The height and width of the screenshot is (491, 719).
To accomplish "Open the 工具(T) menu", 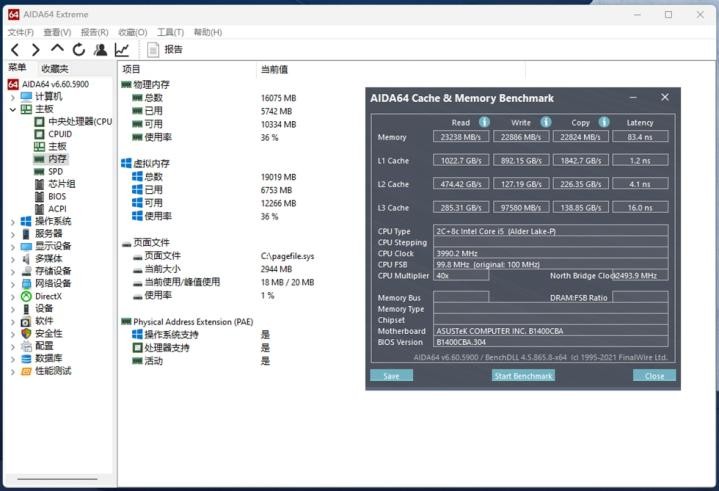I will click(x=171, y=33).
